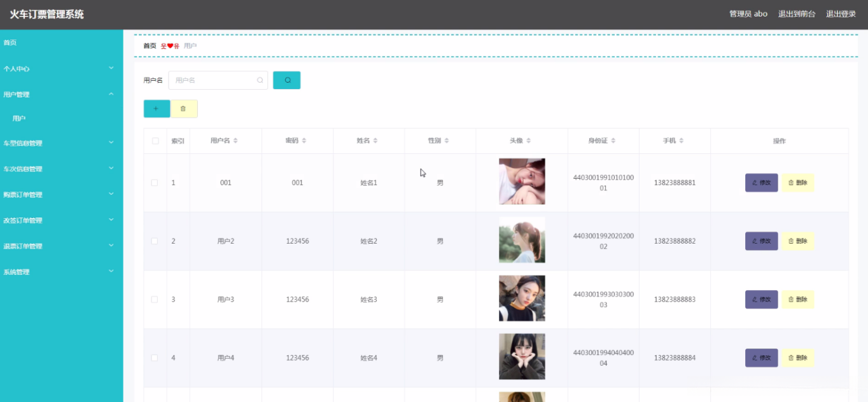The width and height of the screenshot is (868, 402).
Task: Open avatar thumbnail of 姓名4
Action: click(x=522, y=357)
